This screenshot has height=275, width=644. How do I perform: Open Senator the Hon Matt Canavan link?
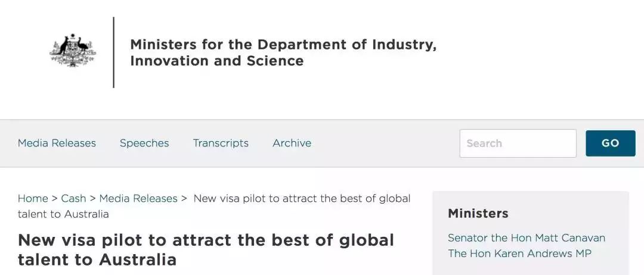(527, 238)
